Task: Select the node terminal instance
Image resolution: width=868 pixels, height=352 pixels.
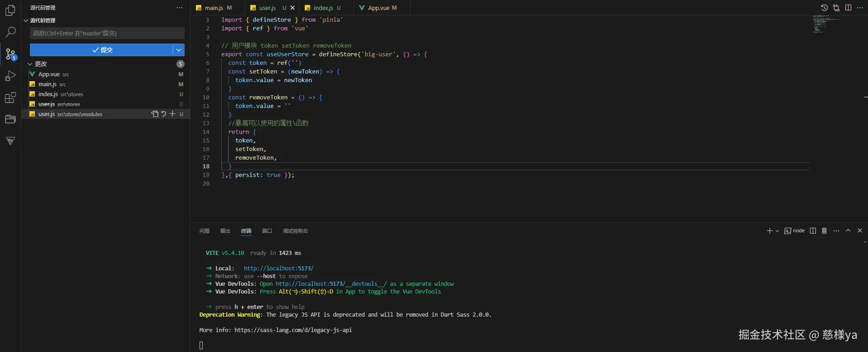Action: click(x=795, y=230)
